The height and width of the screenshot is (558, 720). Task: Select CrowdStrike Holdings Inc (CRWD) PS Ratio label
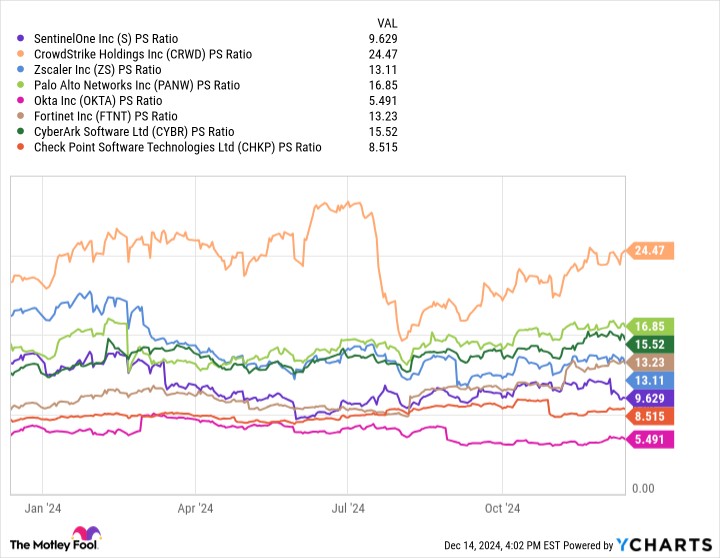coord(143,54)
